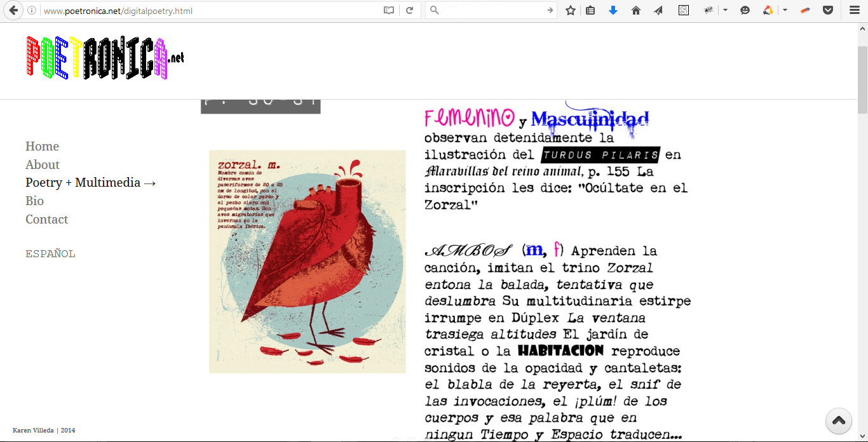Click the scroll-to-top chevron button

(839, 420)
